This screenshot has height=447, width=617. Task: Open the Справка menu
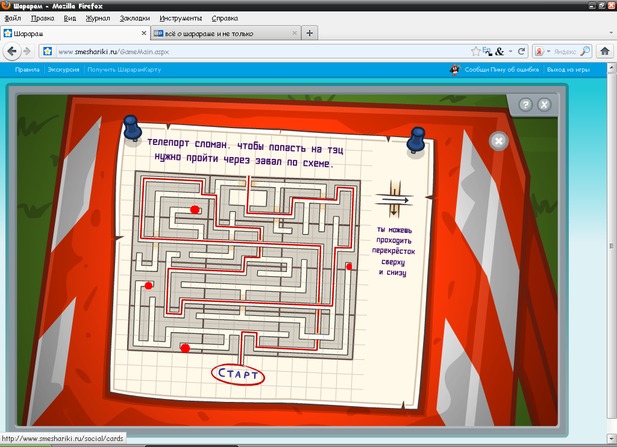click(225, 18)
